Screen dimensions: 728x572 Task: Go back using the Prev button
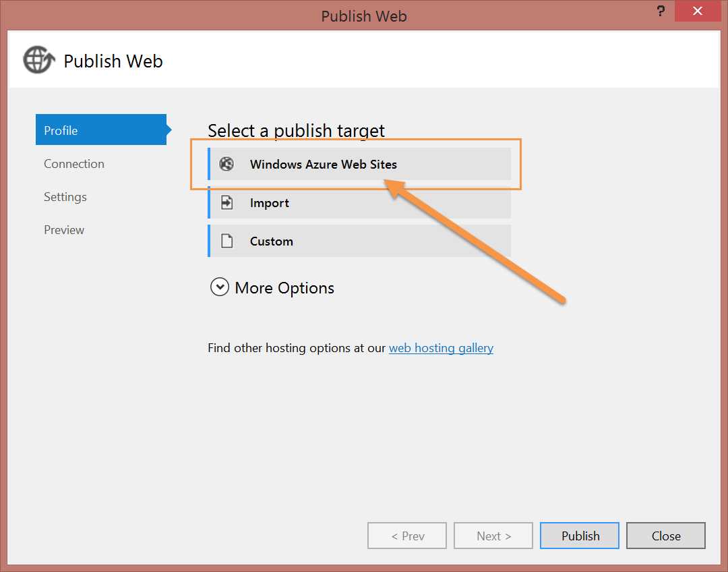click(x=406, y=535)
